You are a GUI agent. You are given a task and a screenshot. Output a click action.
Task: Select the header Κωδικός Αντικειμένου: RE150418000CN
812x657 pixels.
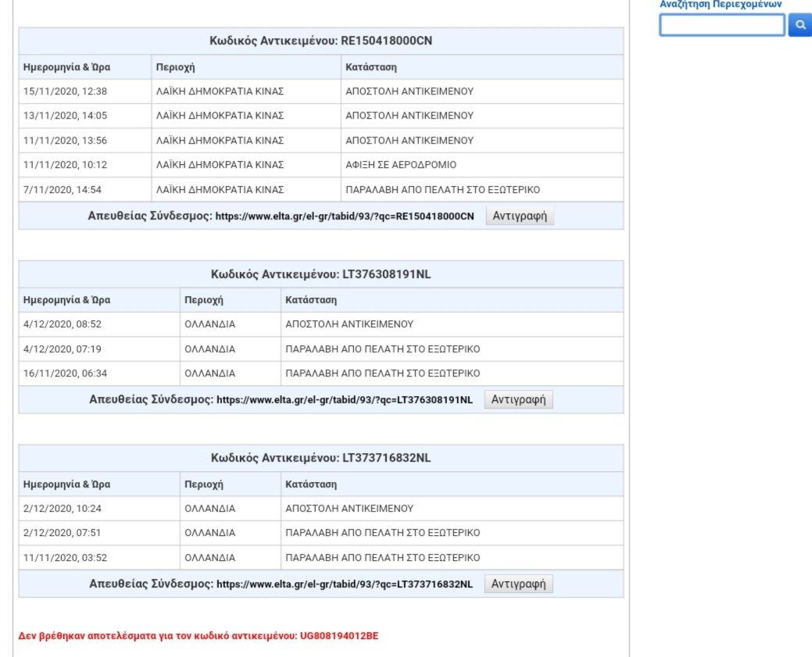pos(320,41)
